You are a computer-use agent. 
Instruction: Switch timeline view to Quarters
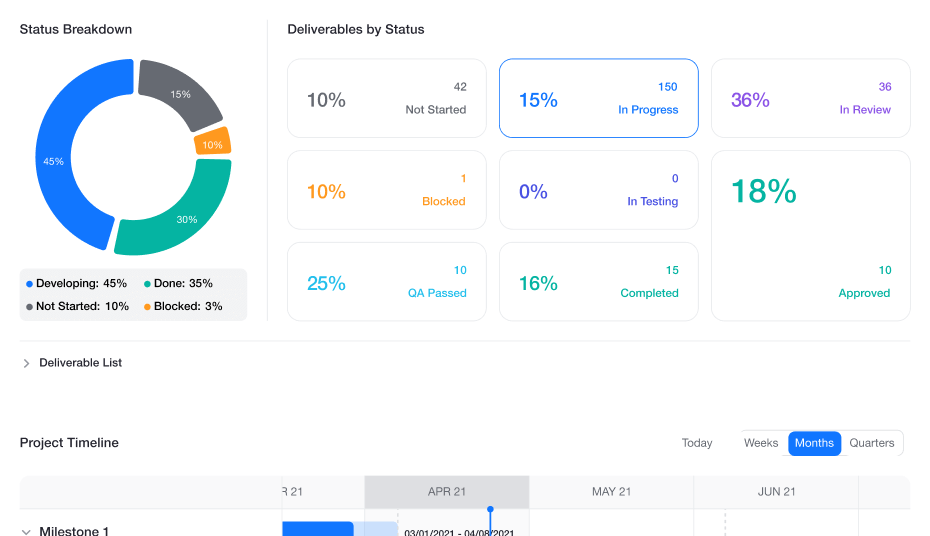[871, 443]
